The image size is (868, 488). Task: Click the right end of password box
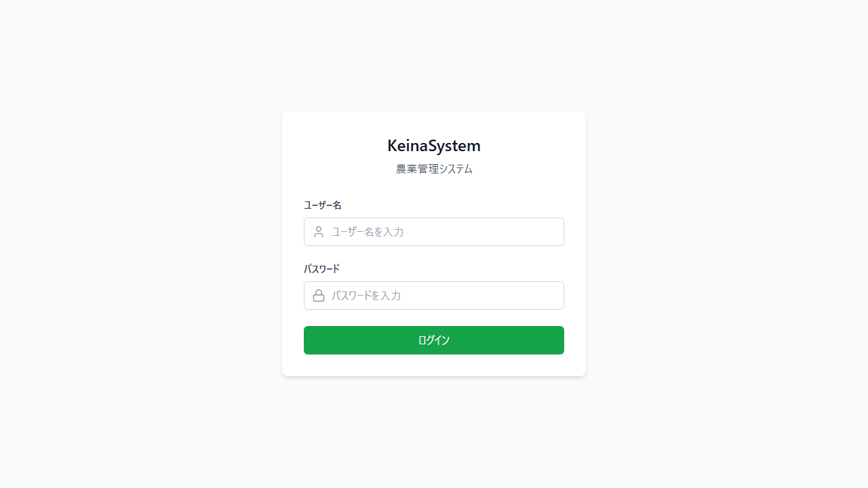coord(553,296)
